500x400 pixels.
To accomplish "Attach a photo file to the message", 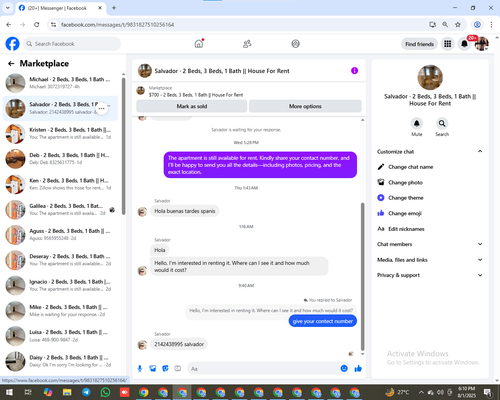I will (x=153, y=368).
